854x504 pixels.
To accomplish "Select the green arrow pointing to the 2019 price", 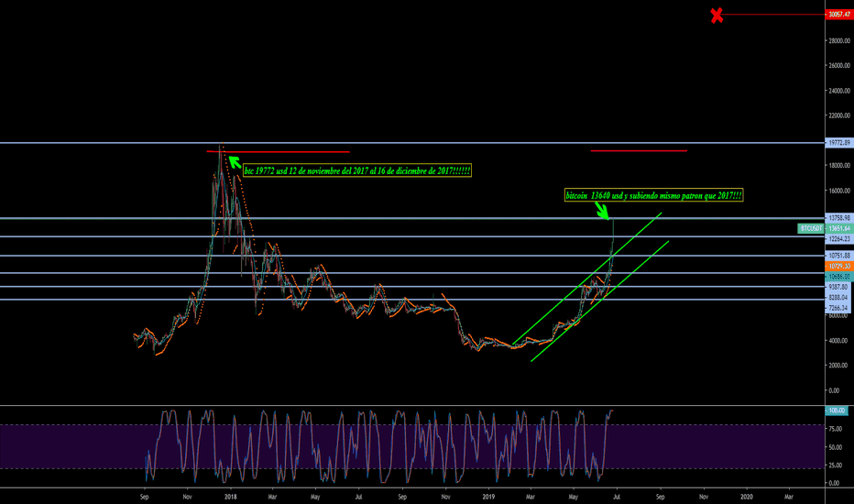I will pyautogui.click(x=602, y=211).
